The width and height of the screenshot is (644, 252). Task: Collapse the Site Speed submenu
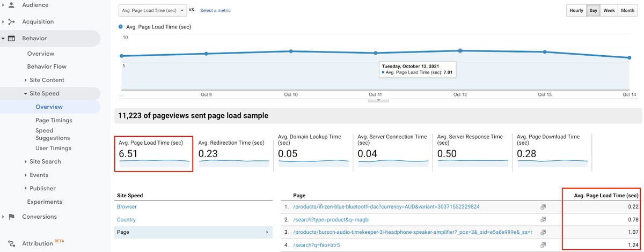coord(26,93)
